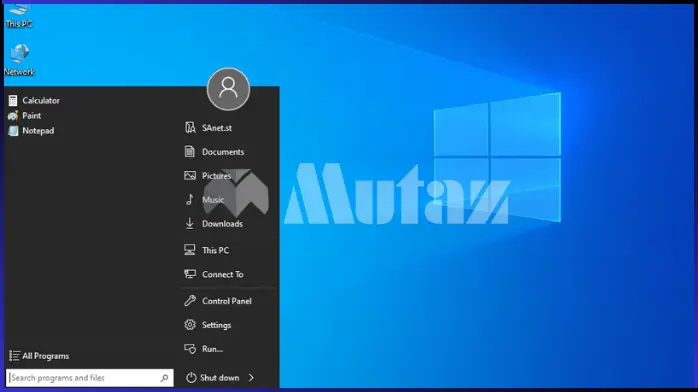Screen dimensions: 698x392
Task: Click the user account avatar picture
Action: [x=228, y=89]
